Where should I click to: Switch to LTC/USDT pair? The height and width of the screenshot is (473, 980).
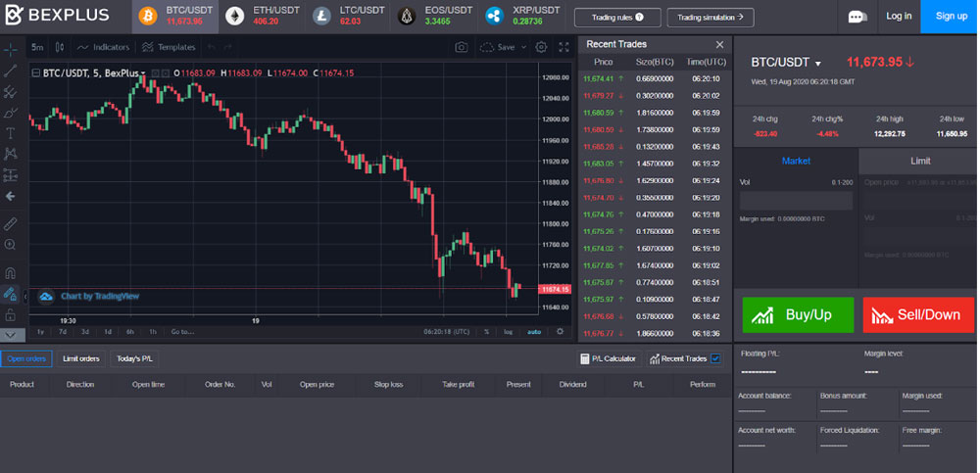[x=349, y=17]
